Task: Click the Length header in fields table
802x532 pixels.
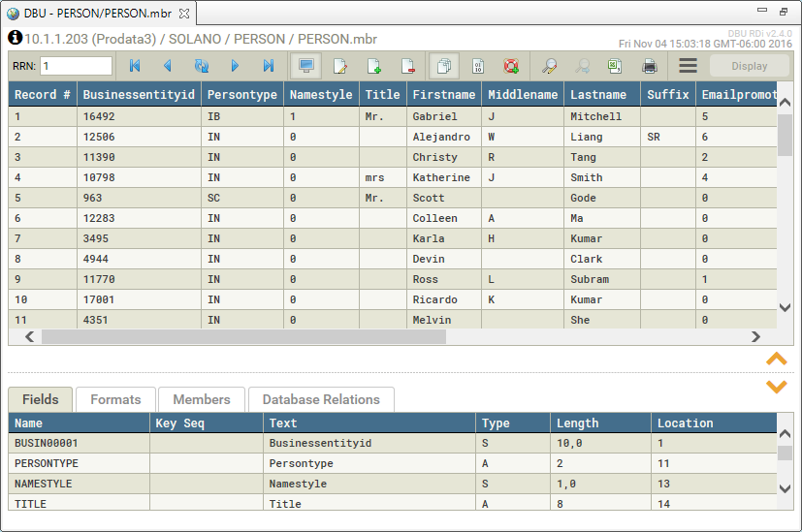Action: pos(600,423)
